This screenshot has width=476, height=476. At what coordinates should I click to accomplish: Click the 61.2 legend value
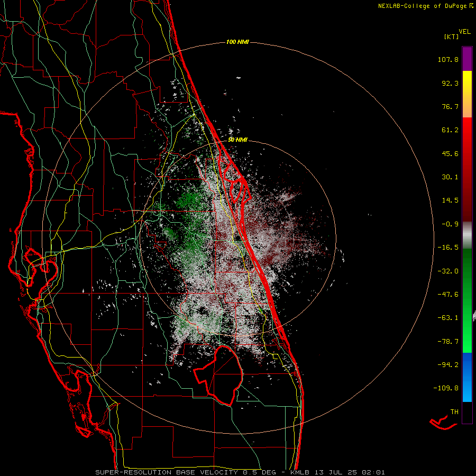(450, 130)
